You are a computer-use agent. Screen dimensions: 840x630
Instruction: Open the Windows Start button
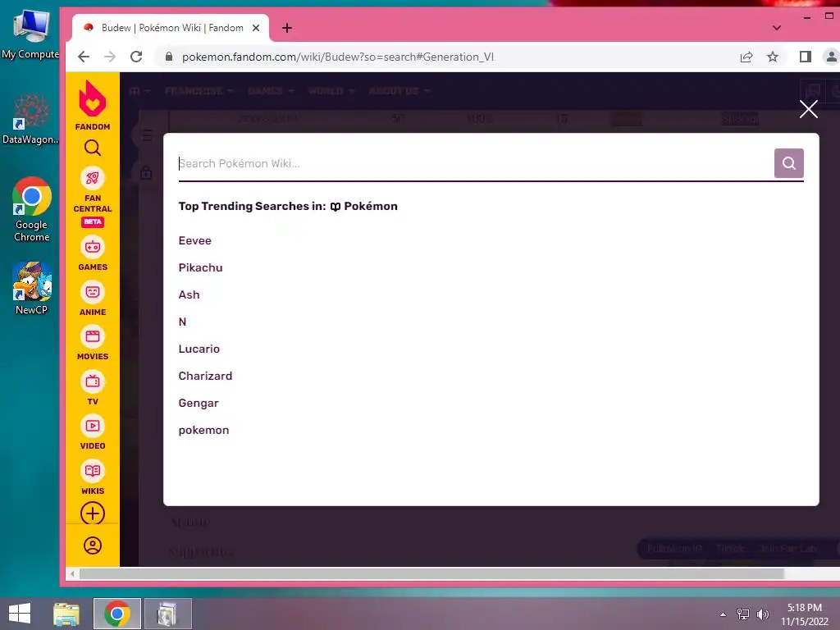point(20,614)
